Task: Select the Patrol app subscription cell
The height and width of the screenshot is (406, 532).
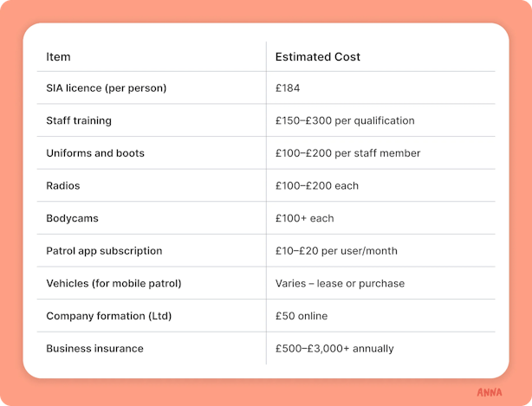Action: [x=104, y=251]
